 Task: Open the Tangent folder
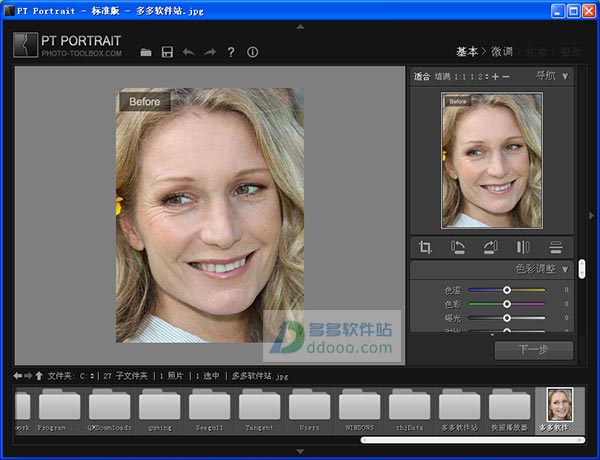click(259, 409)
